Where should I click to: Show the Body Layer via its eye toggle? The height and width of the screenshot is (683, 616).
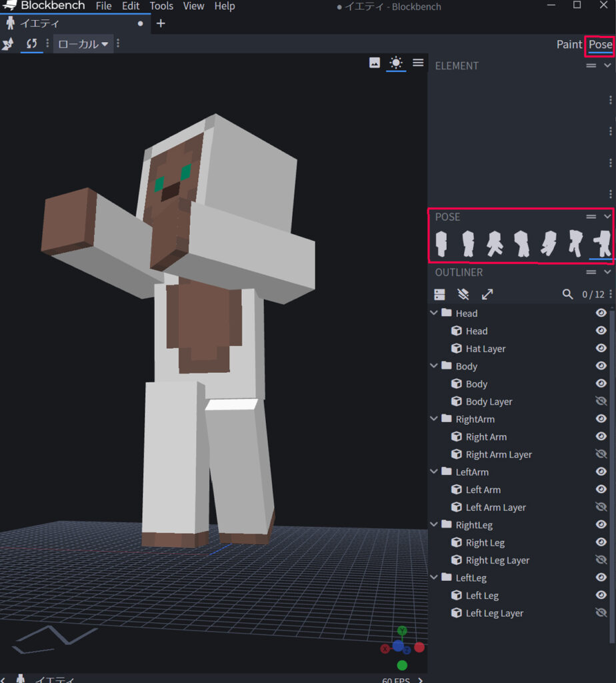click(601, 401)
